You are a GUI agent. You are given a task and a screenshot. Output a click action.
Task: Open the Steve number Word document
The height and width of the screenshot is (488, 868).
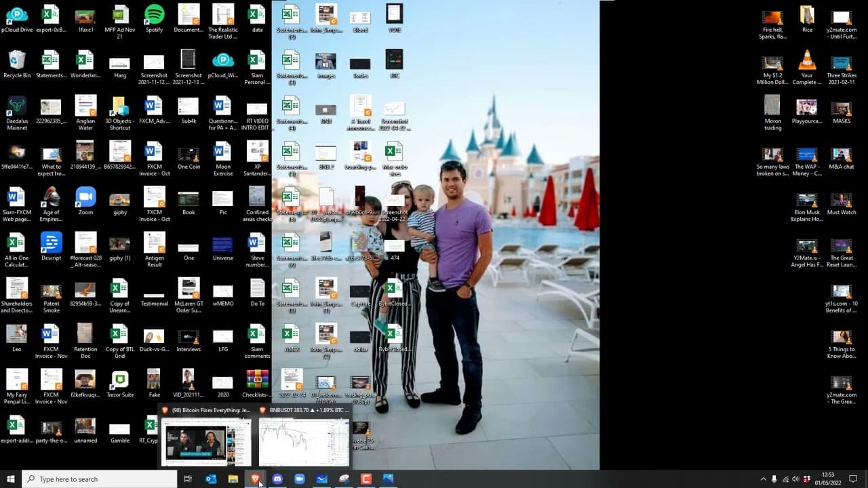click(257, 250)
